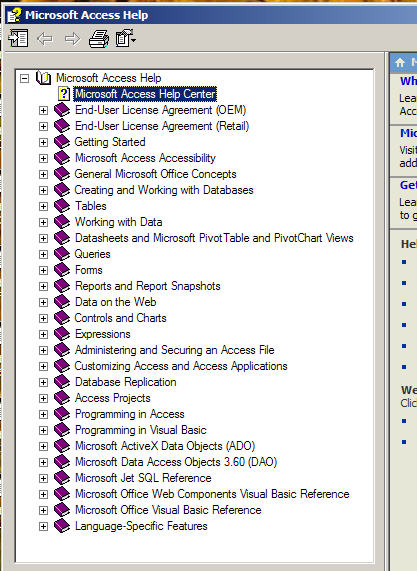417x571 pixels.
Task: Select the Programming in Access entry
Action: tap(130, 414)
